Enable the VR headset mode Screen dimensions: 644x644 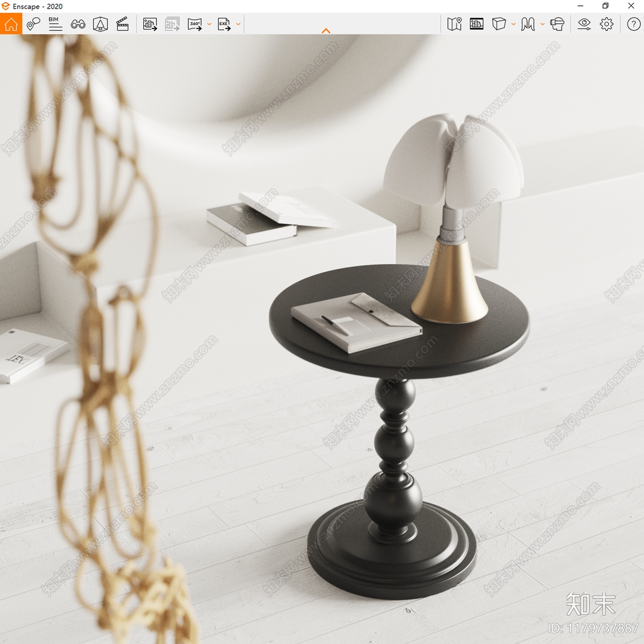pyautogui.click(x=557, y=24)
